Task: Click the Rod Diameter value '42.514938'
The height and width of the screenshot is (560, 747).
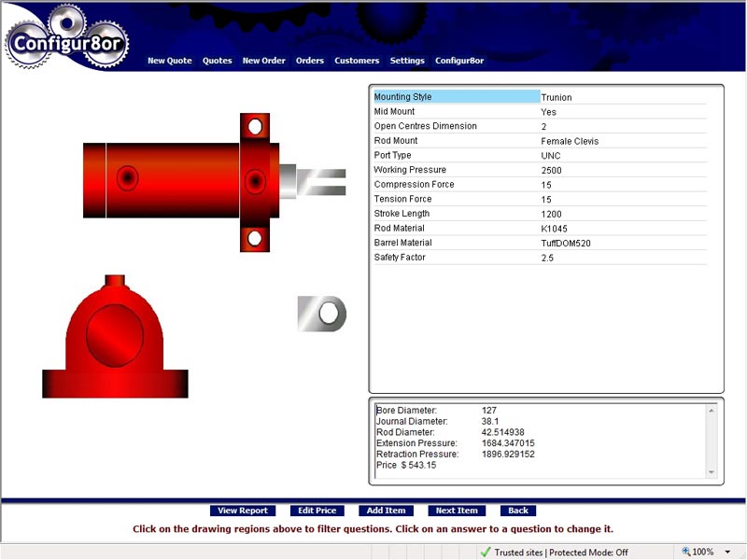Action: click(502, 432)
